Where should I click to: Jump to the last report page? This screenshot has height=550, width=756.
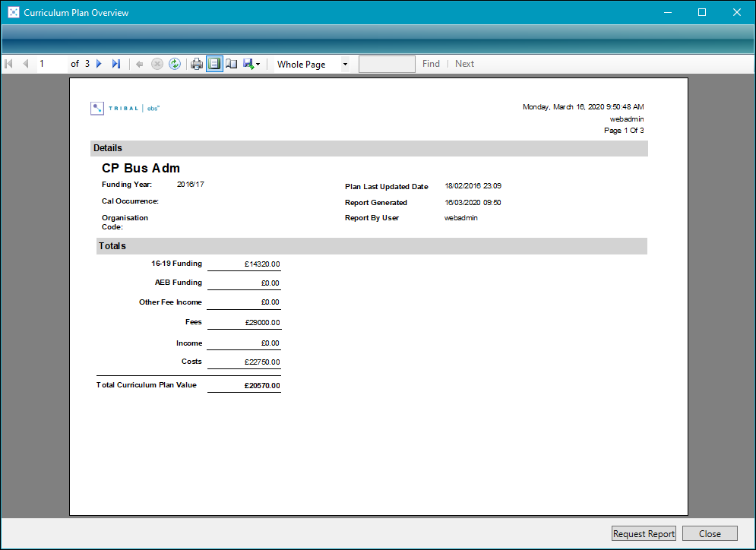115,65
